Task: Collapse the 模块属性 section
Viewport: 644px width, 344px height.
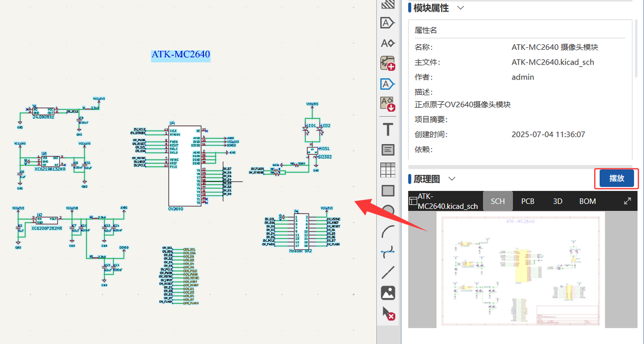Action: (460, 8)
